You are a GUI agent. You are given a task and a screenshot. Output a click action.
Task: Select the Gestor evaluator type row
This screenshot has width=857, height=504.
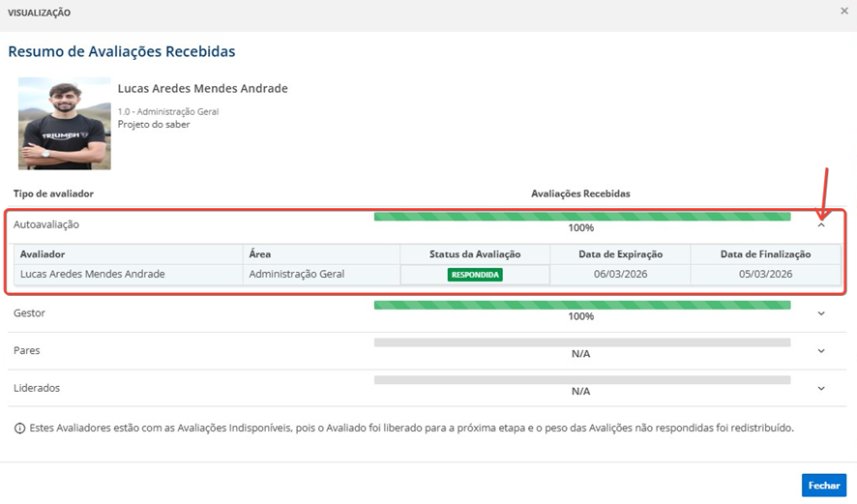point(31,313)
